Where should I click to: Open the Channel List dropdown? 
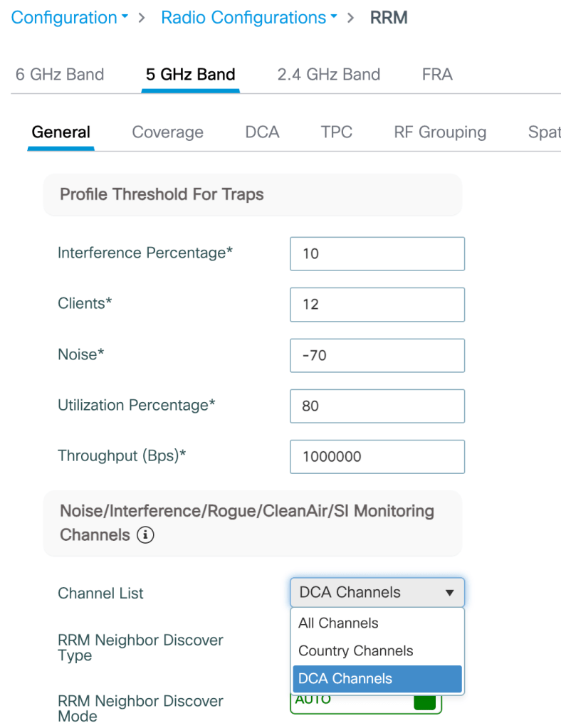tap(377, 592)
